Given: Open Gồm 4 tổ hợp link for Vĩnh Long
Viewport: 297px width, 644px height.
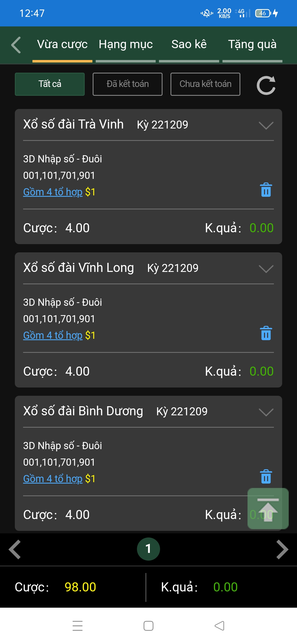Looking at the screenshot, I should [53, 335].
